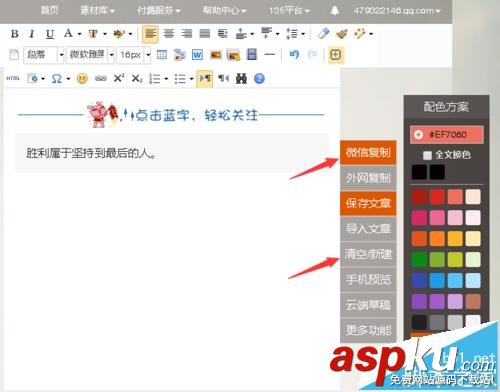500x392 pixels.
Task: Open the paragraph style dropdown
Action: pyautogui.click(x=44, y=55)
